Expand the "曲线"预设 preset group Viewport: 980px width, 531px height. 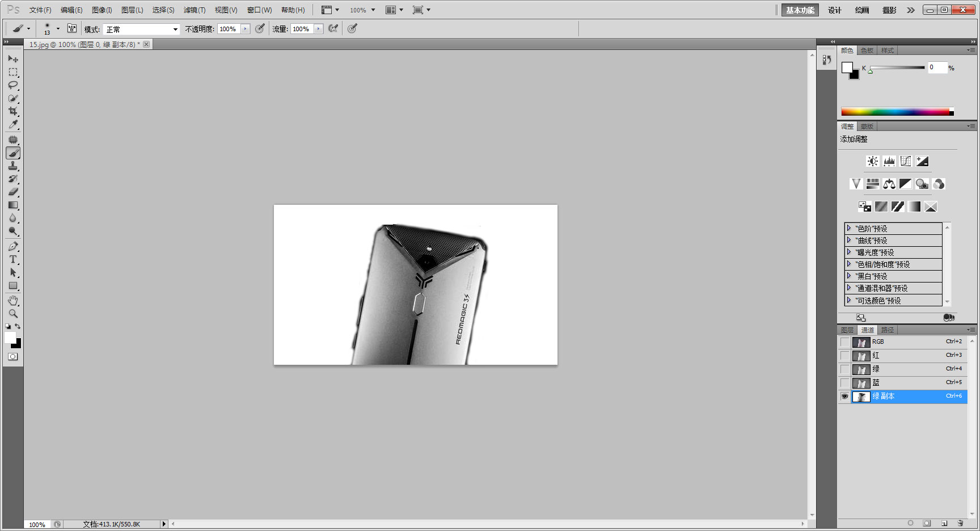849,240
